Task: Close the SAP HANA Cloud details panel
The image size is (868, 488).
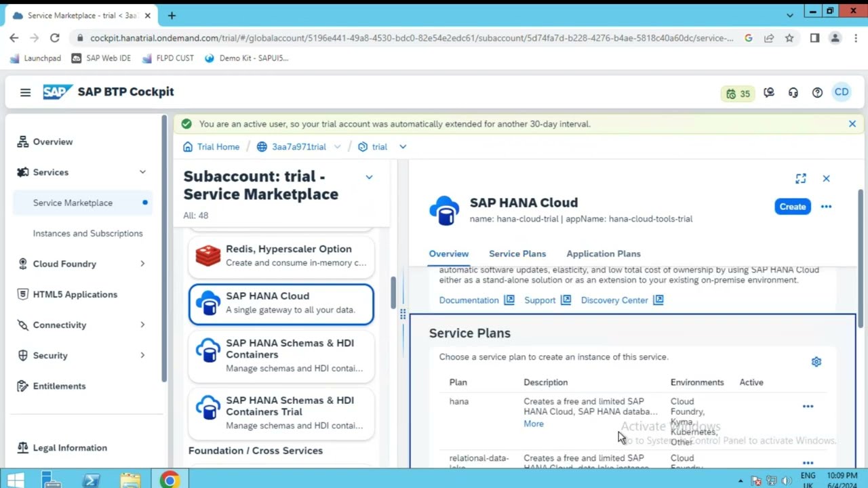Action: [826, 178]
